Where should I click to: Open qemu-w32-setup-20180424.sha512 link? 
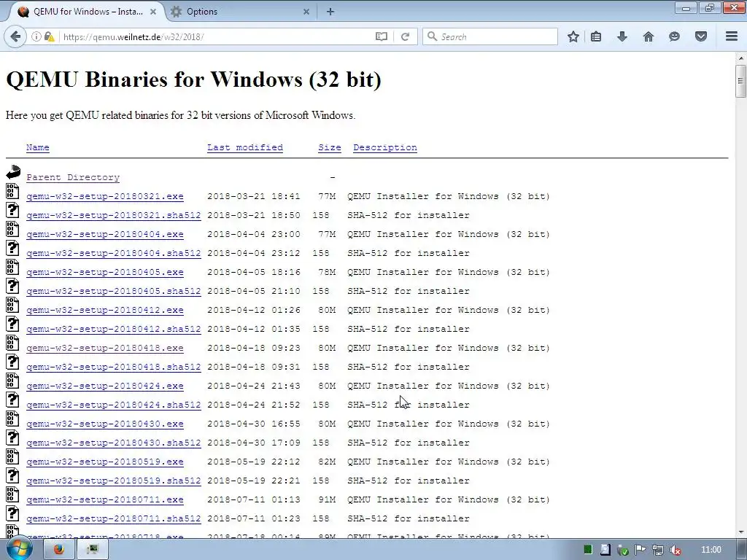[113, 405]
